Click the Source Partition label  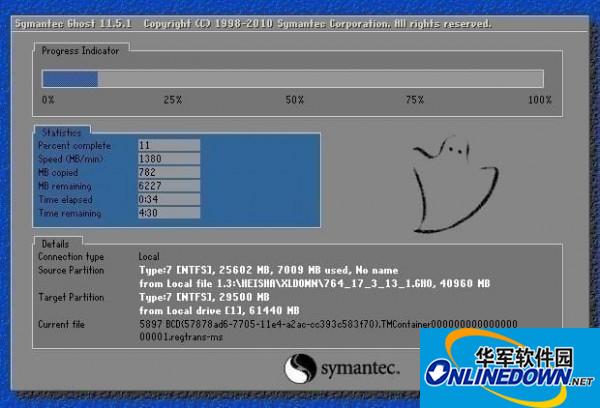pyautogui.click(x=74, y=270)
